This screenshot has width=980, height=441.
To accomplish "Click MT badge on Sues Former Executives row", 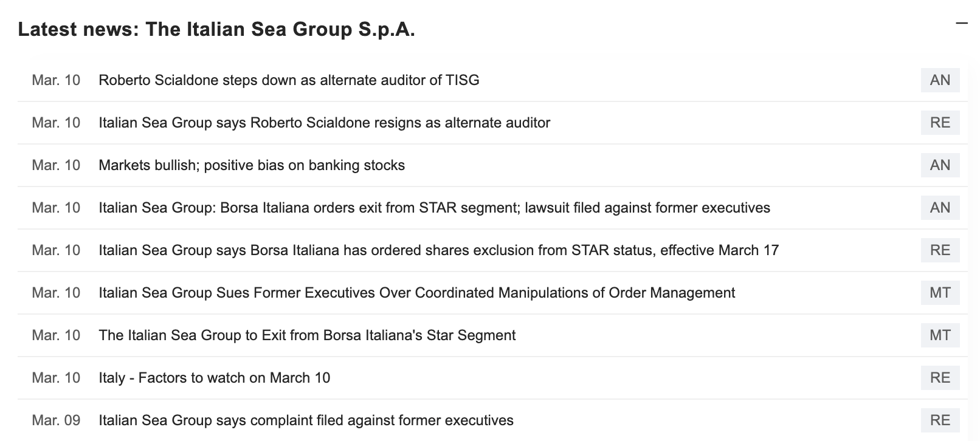I will click(940, 293).
